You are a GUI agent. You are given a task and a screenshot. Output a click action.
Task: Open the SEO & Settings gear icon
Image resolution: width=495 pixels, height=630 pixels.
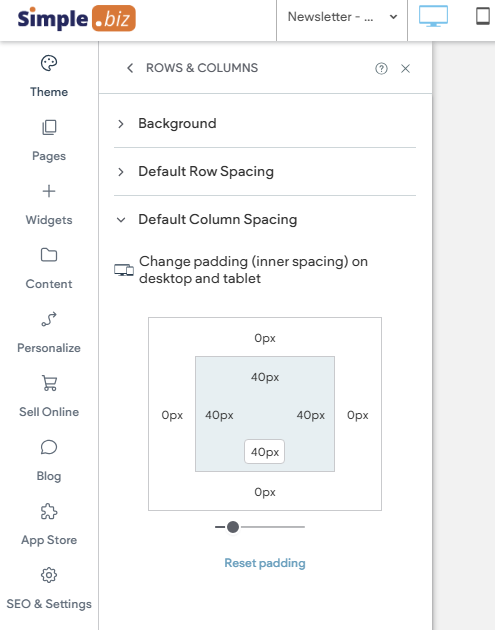point(49,575)
